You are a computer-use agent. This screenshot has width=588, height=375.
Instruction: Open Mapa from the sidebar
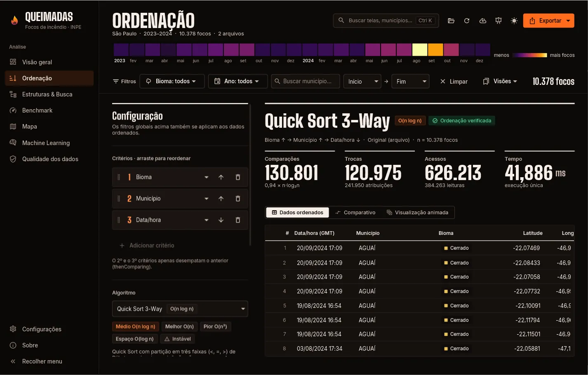49,127
